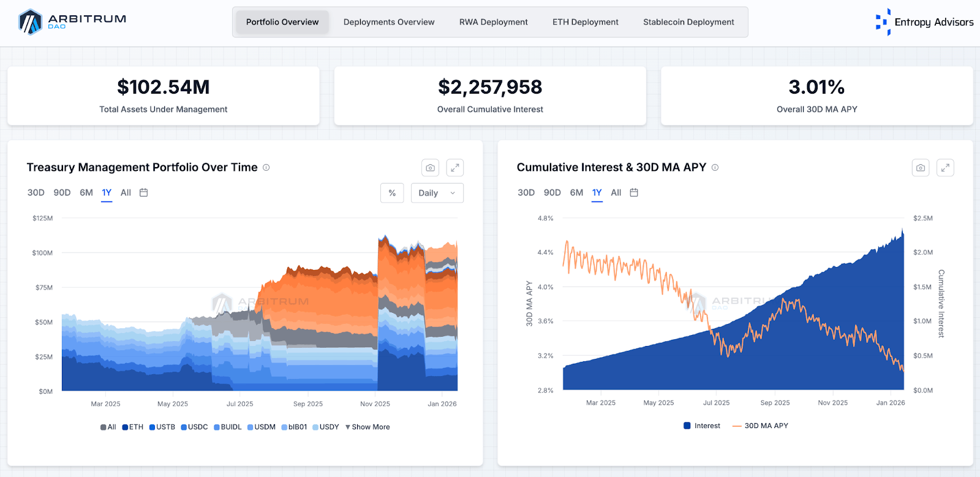This screenshot has width=980, height=477.
Task: Open the Stablecoin Deployment tab
Action: click(x=688, y=22)
